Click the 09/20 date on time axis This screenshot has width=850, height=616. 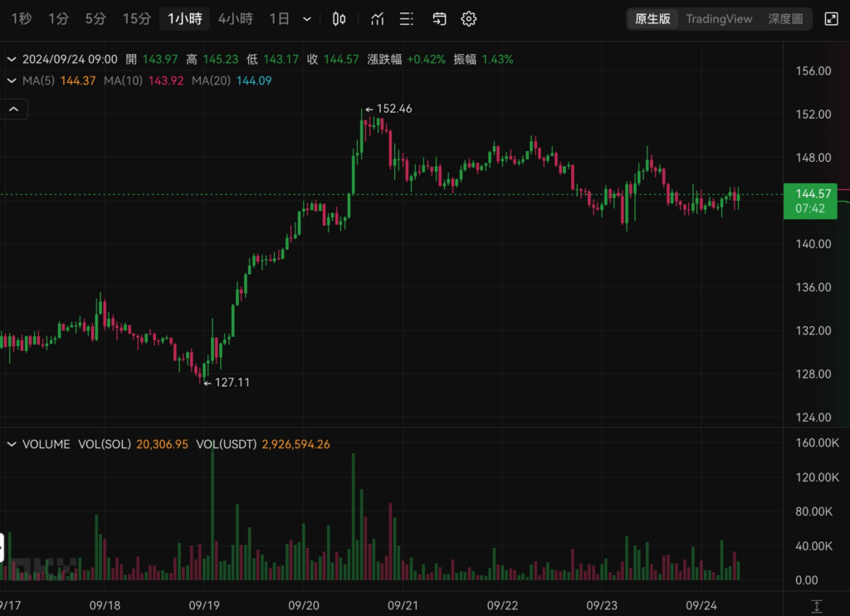pyautogui.click(x=304, y=605)
